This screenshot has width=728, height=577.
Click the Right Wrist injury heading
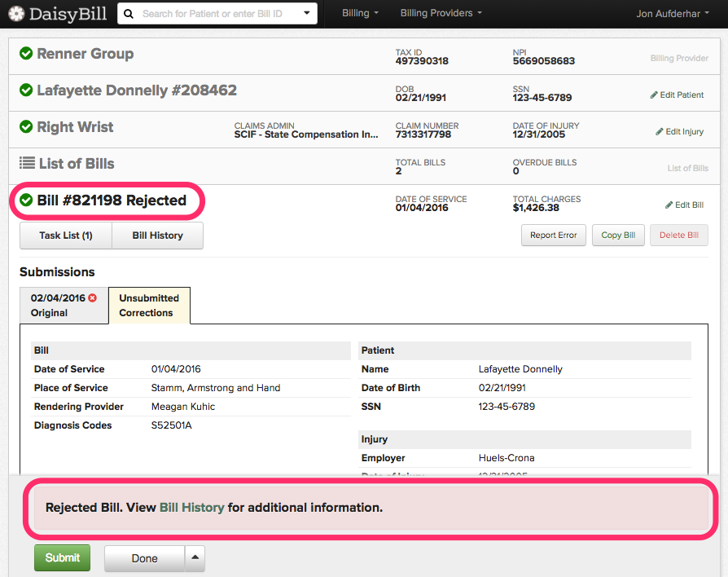[75, 127]
